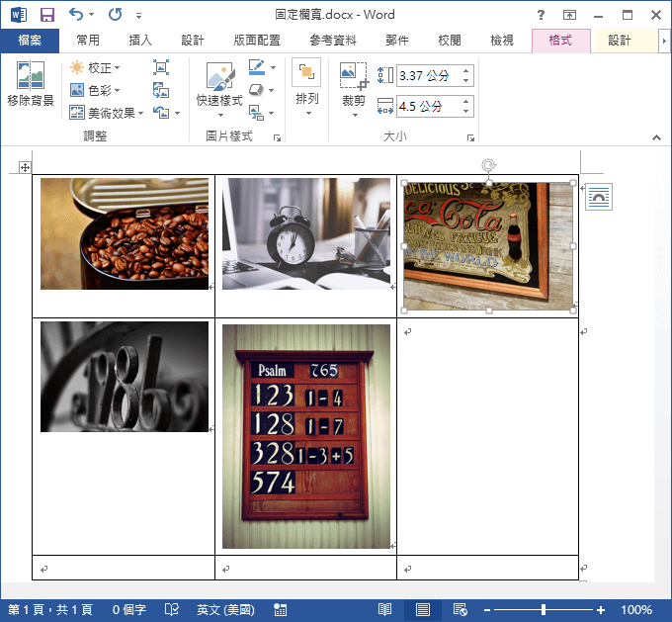
Task: Select the 1986 iron numbers picture
Action: [x=125, y=377]
